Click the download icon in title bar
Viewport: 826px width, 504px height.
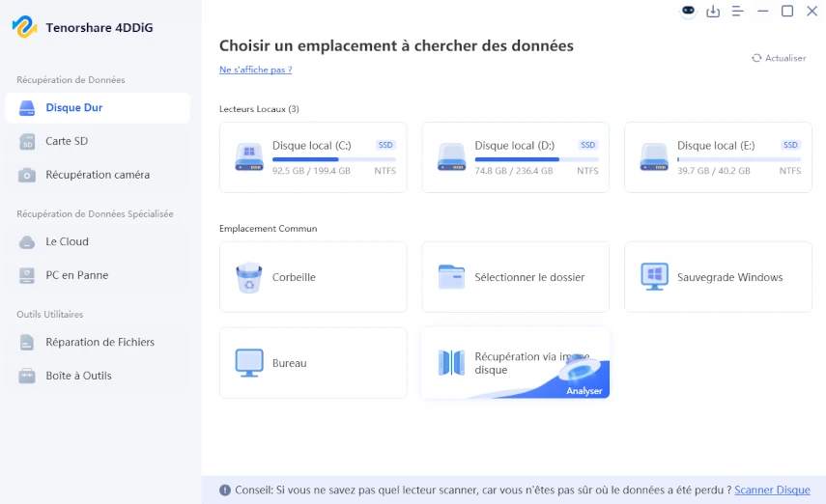coord(713,11)
